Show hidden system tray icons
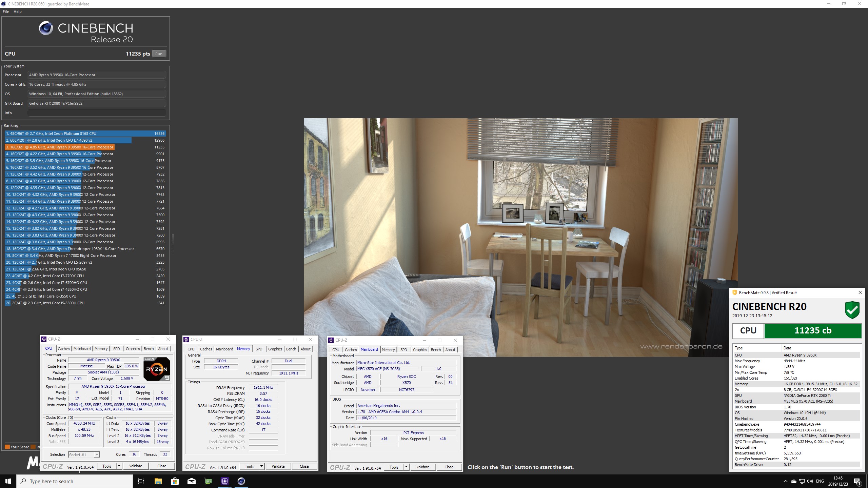 tap(785, 481)
